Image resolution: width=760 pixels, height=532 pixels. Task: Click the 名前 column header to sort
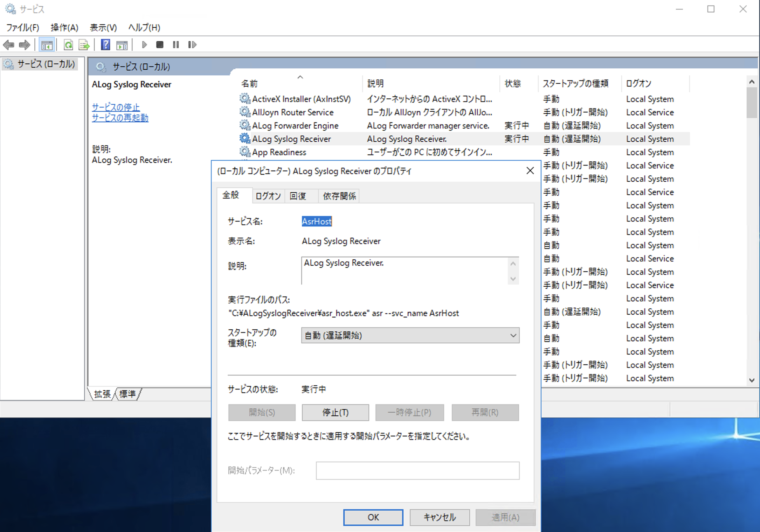pos(249,84)
